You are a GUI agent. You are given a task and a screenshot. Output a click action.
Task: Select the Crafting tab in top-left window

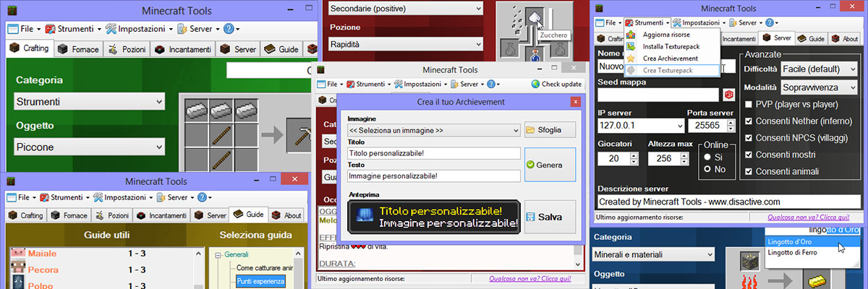(x=30, y=49)
